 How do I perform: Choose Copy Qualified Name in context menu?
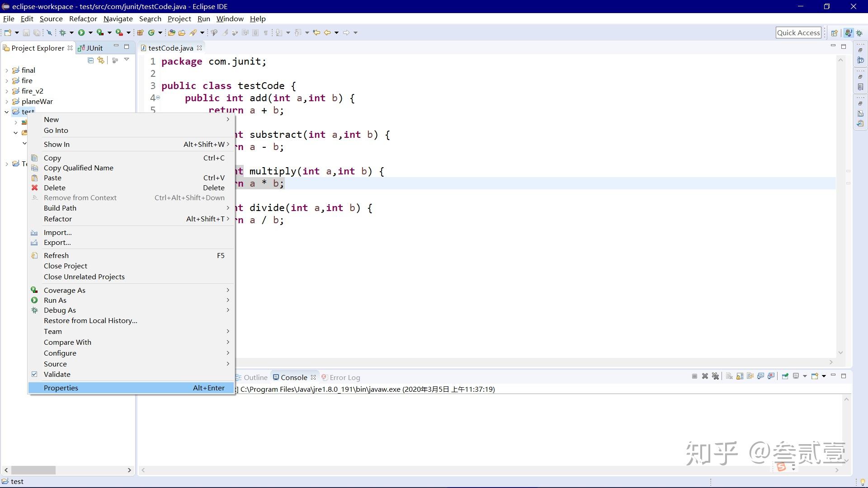[131, 168]
